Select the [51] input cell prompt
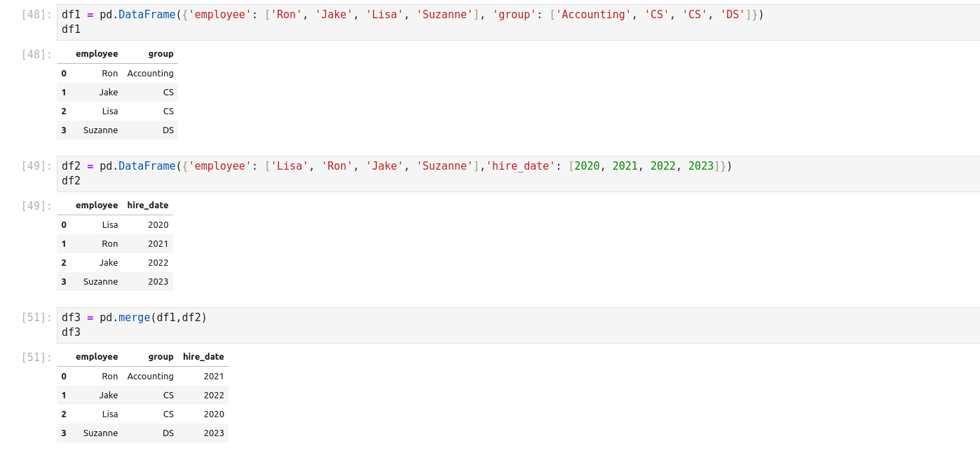Image resolution: width=980 pixels, height=453 pixels. click(36, 318)
